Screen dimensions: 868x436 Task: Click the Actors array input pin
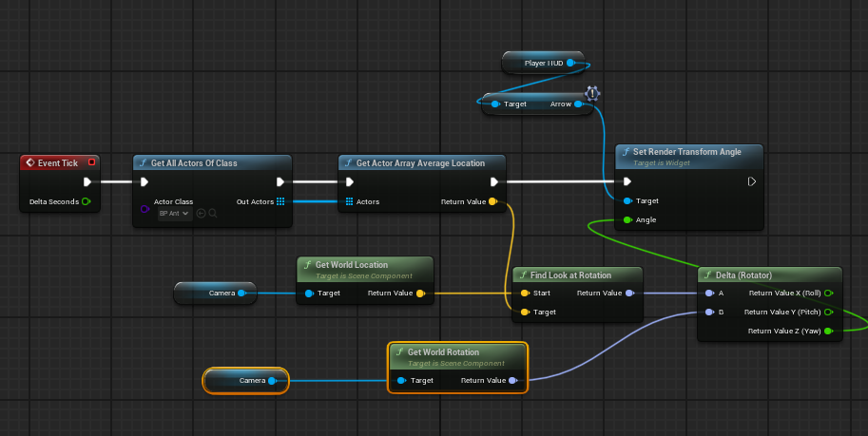coord(349,201)
